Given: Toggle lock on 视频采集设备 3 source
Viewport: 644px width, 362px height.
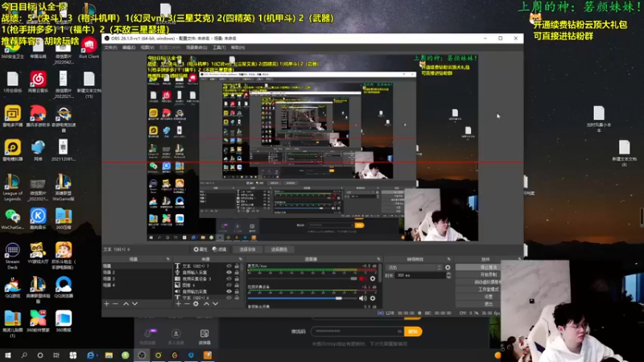Looking at the screenshot, I should (x=237, y=278).
